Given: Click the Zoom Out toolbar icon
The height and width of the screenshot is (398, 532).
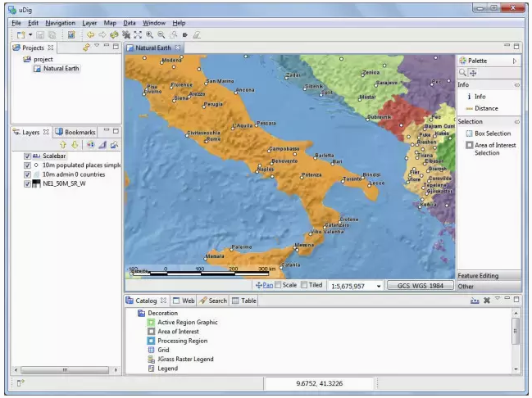Looking at the screenshot, I should coord(161,35).
